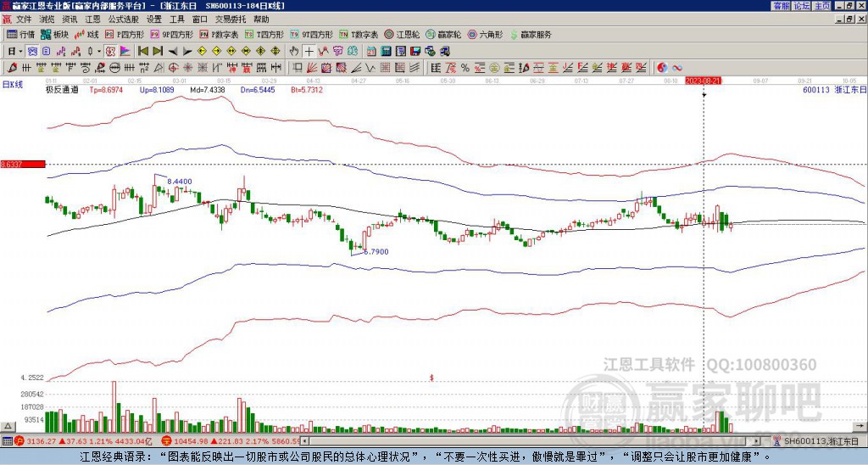Click the red 8.6337 price tag
Viewport: 868px width, 465px height.
click(x=23, y=164)
